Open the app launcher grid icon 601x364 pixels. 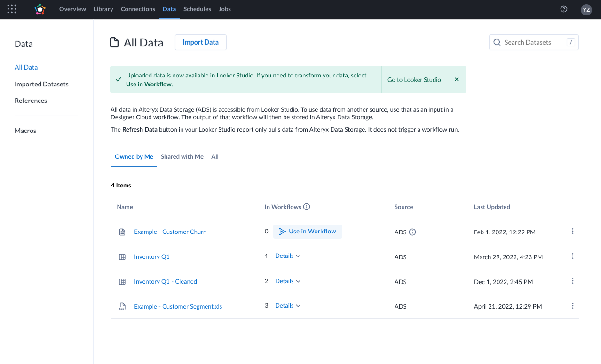(x=12, y=9)
